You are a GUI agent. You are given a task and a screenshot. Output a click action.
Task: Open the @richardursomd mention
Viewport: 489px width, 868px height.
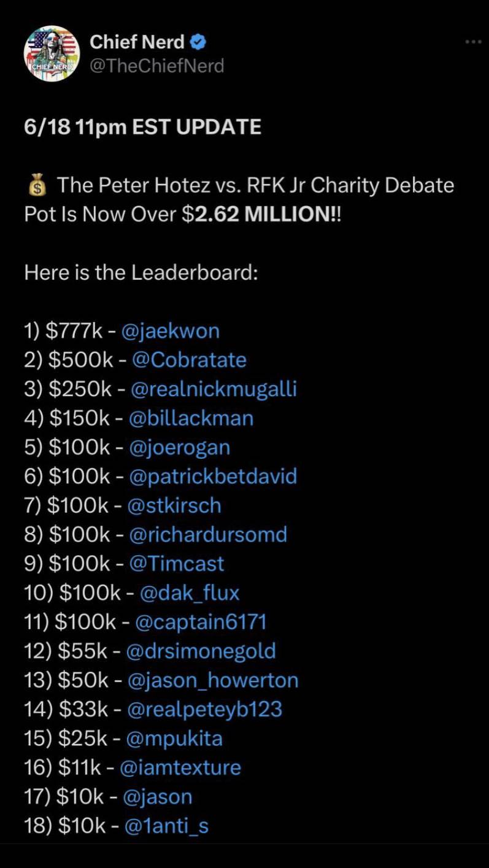[208, 534]
